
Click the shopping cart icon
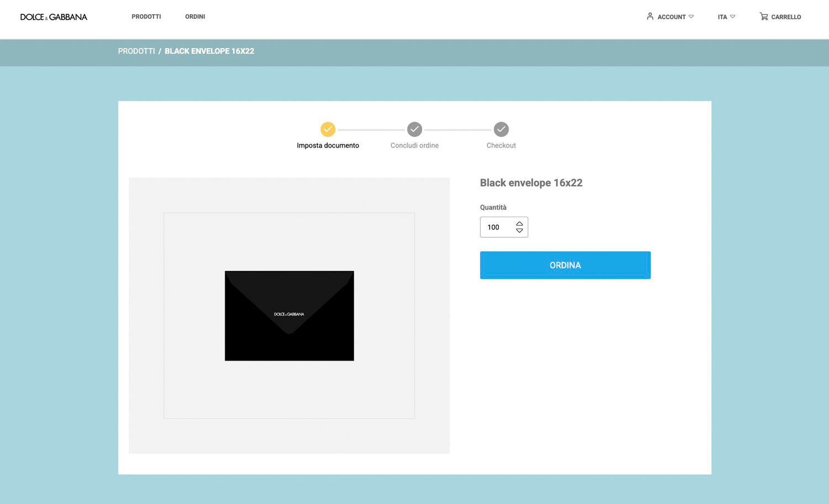coord(764,17)
